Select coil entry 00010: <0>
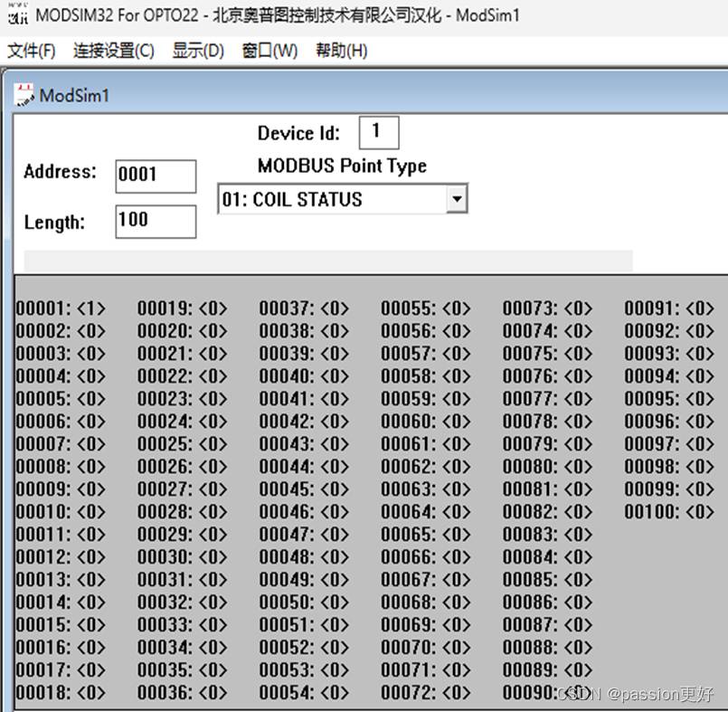 [x=61, y=512]
